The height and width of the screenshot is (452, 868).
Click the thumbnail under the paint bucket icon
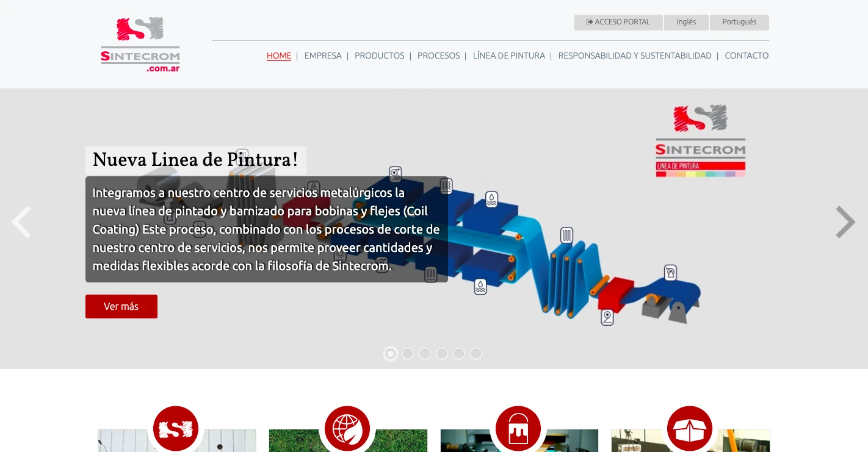(519, 440)
